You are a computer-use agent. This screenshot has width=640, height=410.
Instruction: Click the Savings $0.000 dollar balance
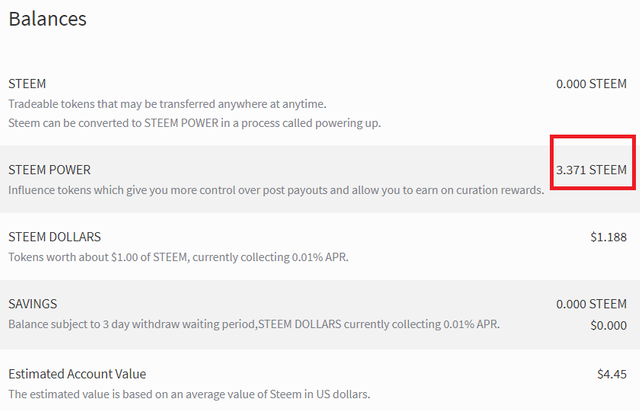pos(608,324)
